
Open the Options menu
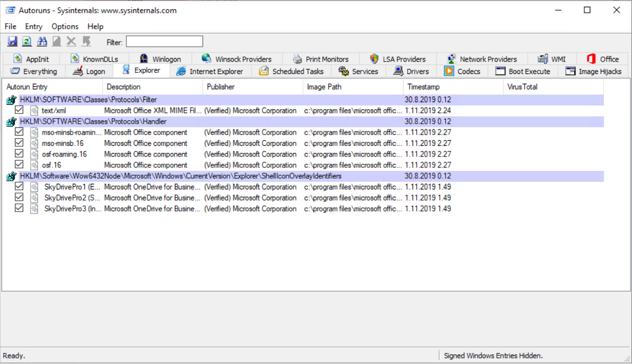pyautogui.click(x=65, y=26)
